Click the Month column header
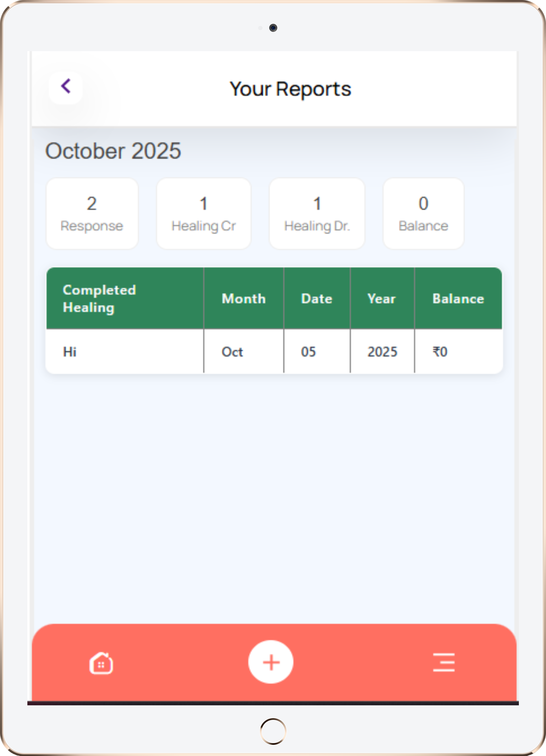The height and width of the screenshot is (756, 546). (243, 298)
